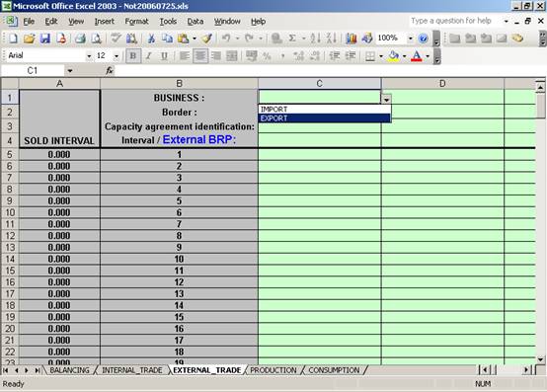547x392 pixels.
Task: Apply Percent Style
Action: pyautogui.click(x=267, y=56)
